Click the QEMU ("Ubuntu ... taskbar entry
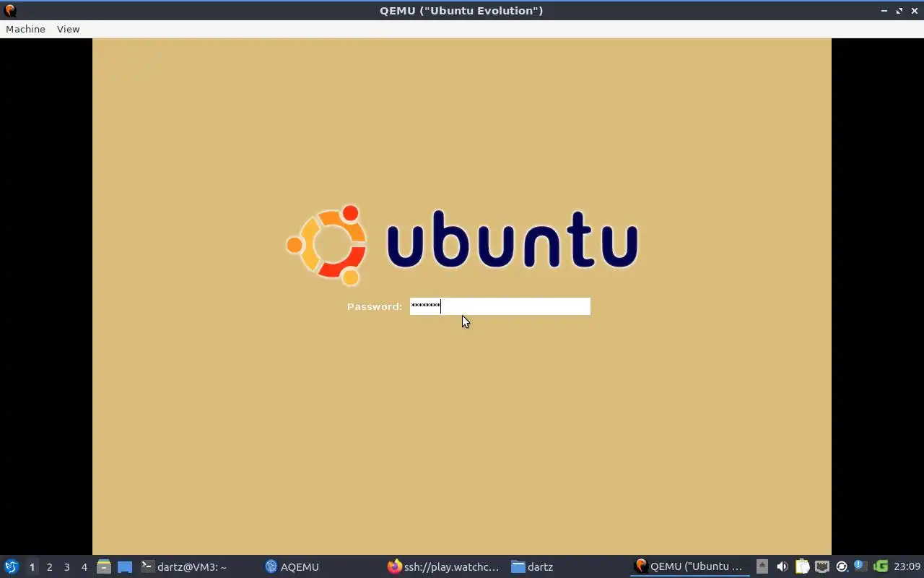 click(x=689, y=566)
